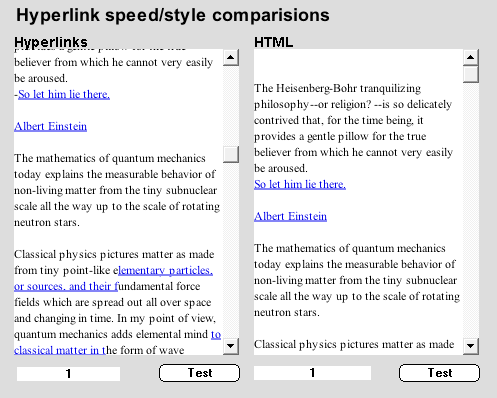Click Hyperlinks scrollbar track below the thumb
The image size is (497, 398).
[231, 250]
